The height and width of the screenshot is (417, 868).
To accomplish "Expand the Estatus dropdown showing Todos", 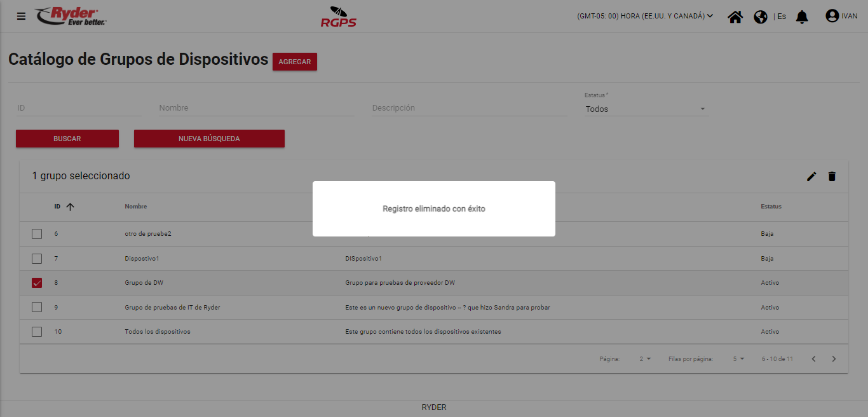I will pos(646,109).
